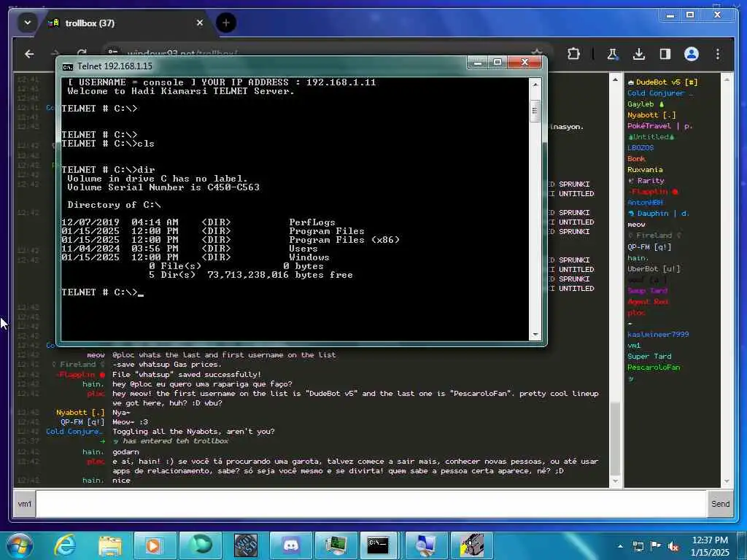This screenshot has width=747, height=560.
Task: Click the vm1 nickname button beside input
Action: pos(24,504)
